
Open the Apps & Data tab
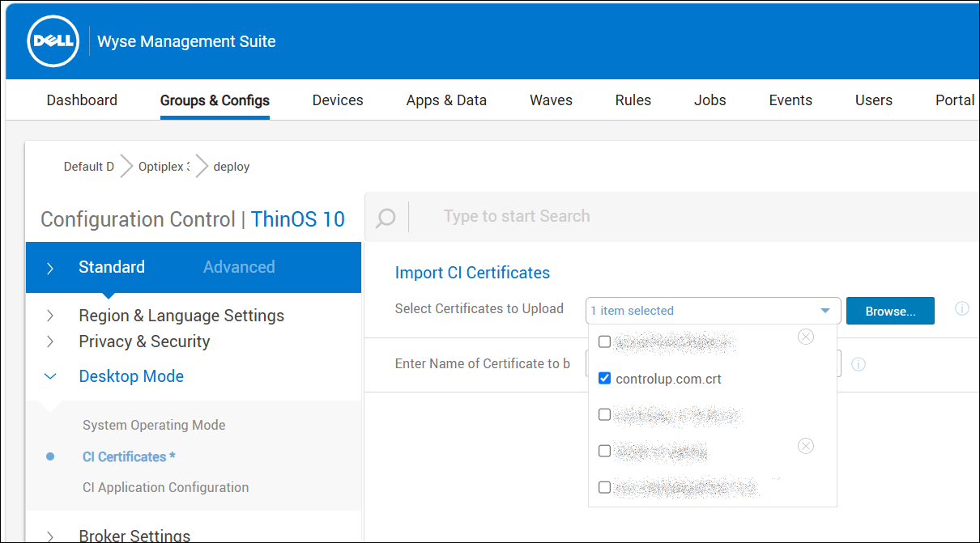(x=446, y=100)
